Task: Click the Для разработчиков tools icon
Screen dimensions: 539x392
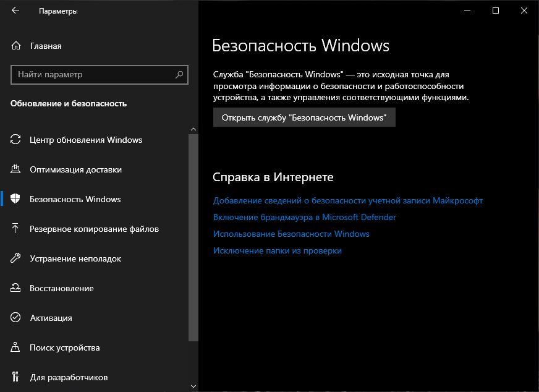Action: (x=15, y=377)
